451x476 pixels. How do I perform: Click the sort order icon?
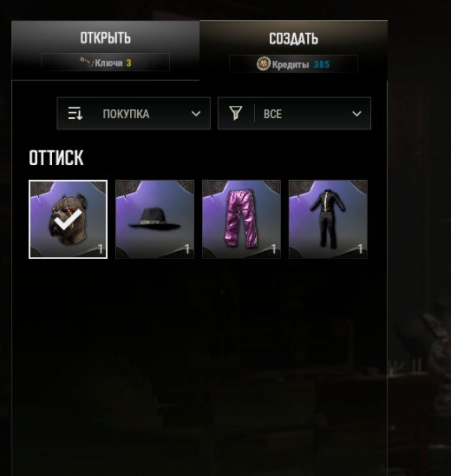(75, 114)
